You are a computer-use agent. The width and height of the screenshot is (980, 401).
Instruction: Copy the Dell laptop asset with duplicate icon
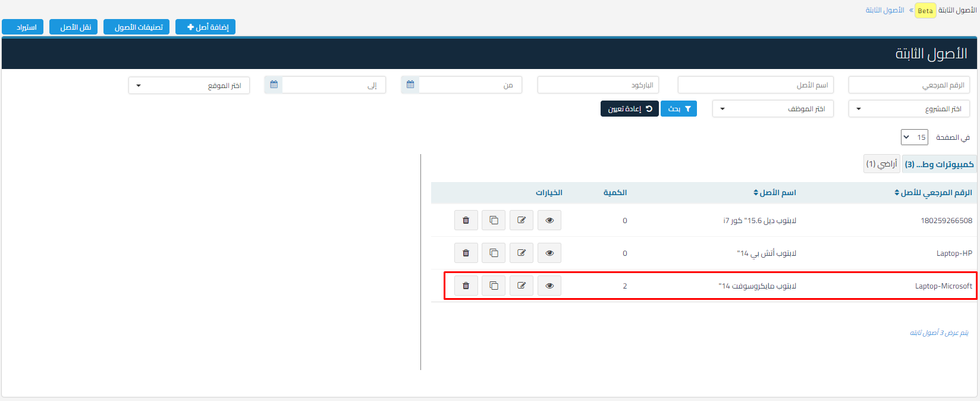pos(494,221)
